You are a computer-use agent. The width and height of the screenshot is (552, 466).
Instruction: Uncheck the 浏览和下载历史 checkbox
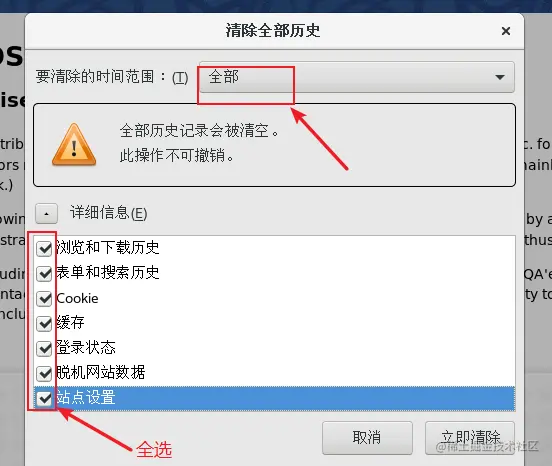[x=44, y=248]
